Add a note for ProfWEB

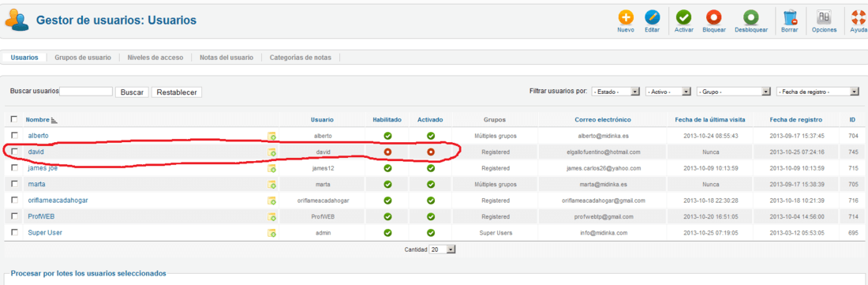pyautogui.click(x=271, y=217)
